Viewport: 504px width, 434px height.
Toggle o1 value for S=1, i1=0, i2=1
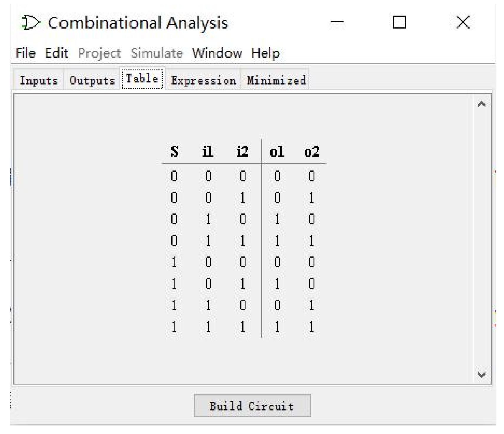tap(277, 284)
